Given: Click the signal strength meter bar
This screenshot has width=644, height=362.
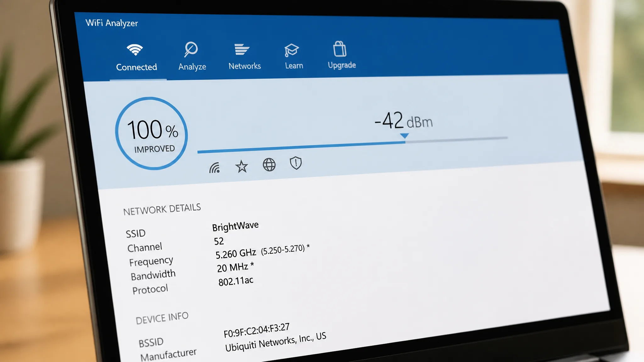Looking at the screenshot, I should click(353, 145).
